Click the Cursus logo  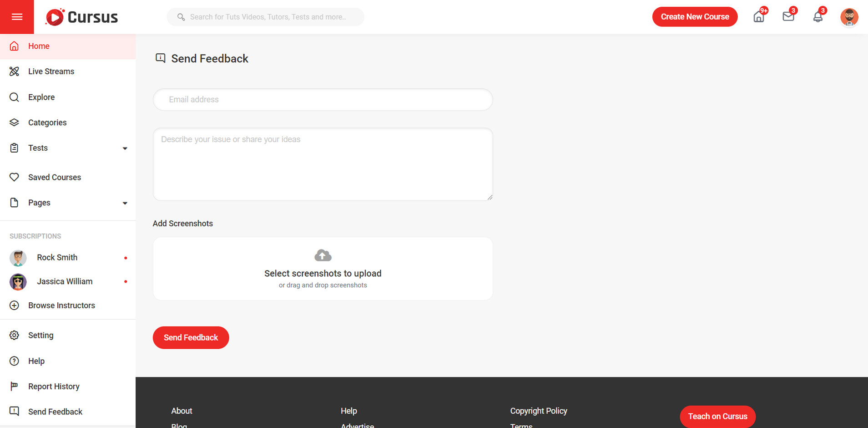point(82,17)
